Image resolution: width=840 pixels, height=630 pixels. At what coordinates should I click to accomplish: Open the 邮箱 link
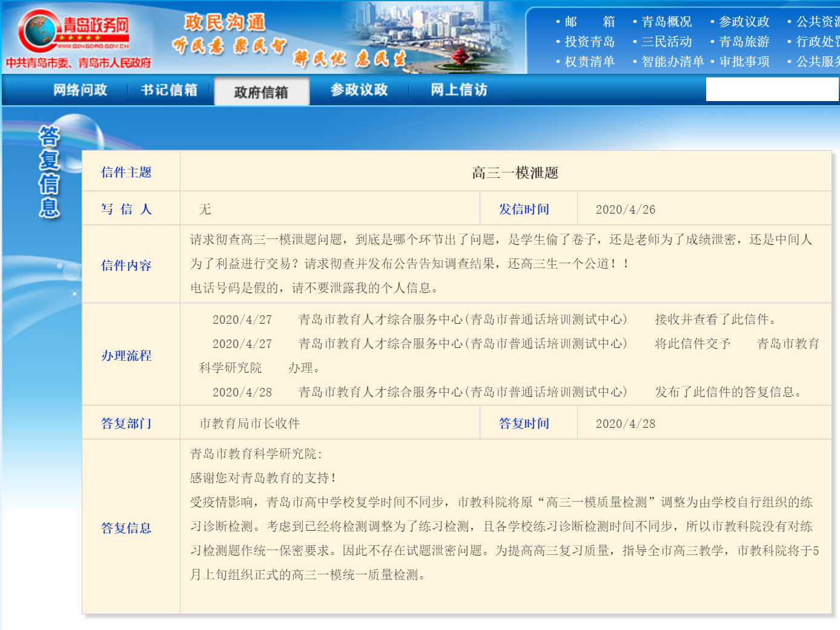(590, 22)
